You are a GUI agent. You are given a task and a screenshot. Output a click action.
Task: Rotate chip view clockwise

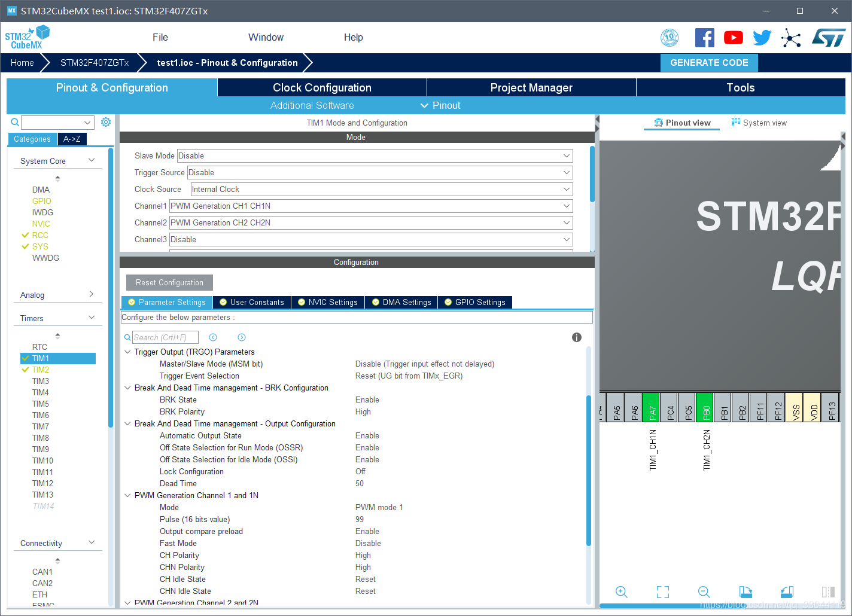coord(745,592)
